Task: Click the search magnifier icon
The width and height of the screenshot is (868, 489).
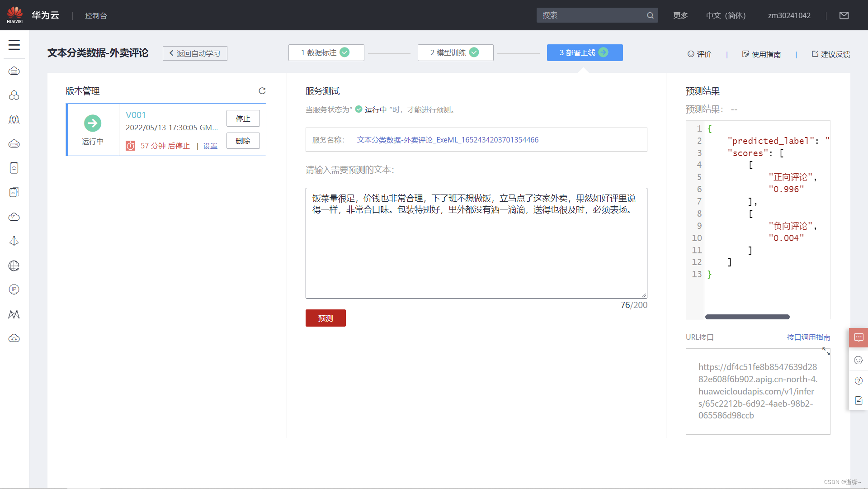Action: pos(650,15)
